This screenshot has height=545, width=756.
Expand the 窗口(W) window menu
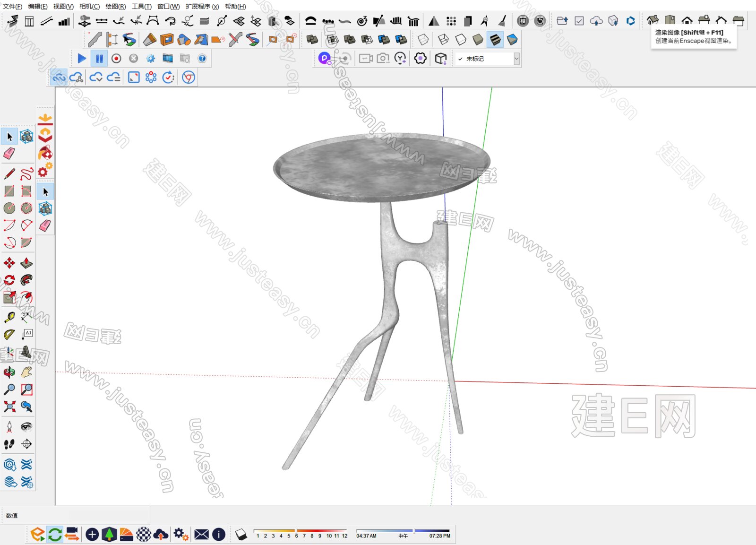pos(168,6)
